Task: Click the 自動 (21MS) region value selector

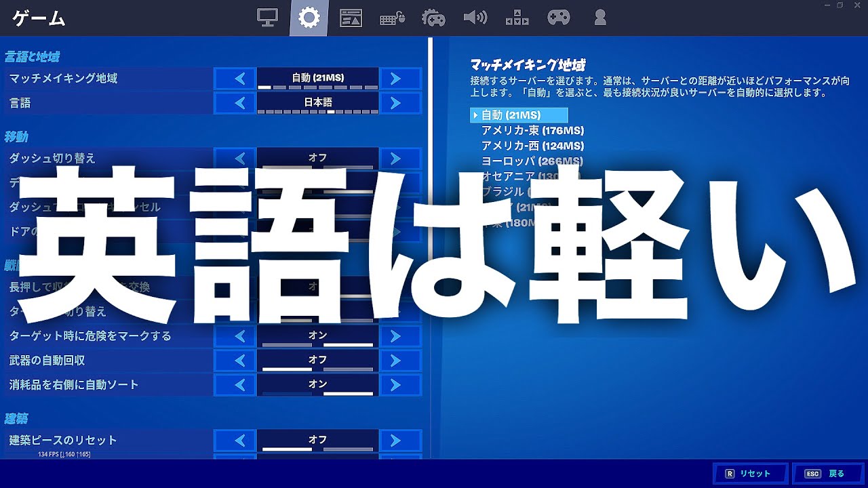Action: pos(318,79)
